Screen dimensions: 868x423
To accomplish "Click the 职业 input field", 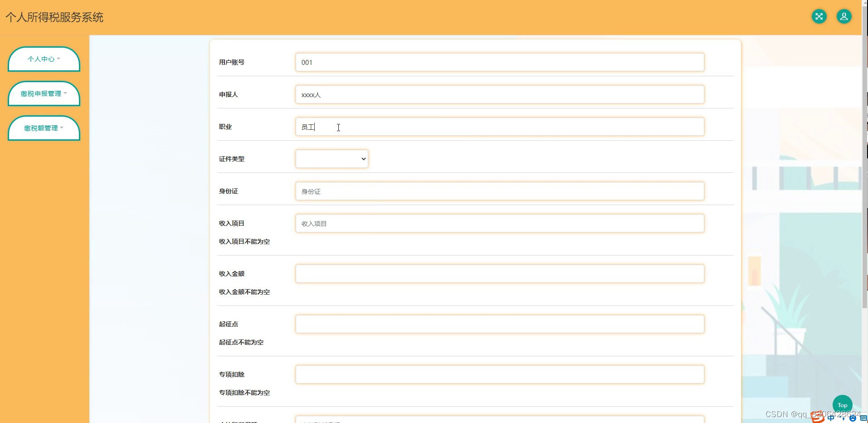I will [x=500, y=127].
